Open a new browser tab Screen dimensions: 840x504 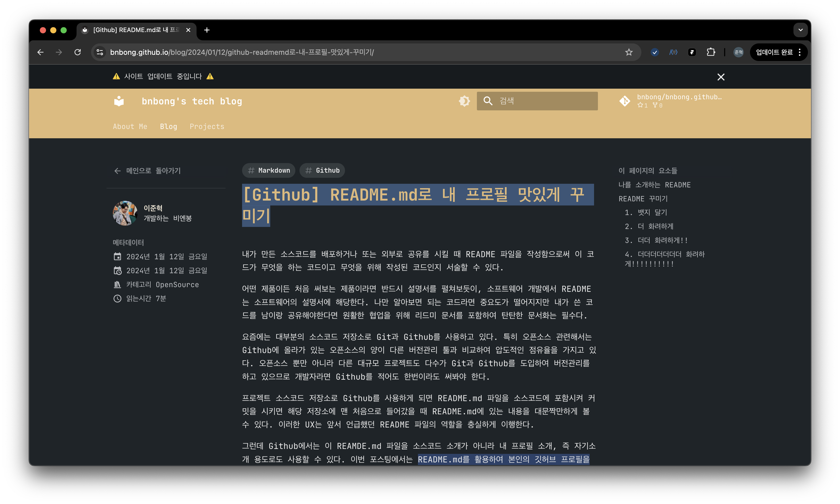click(x=207, y=30)
